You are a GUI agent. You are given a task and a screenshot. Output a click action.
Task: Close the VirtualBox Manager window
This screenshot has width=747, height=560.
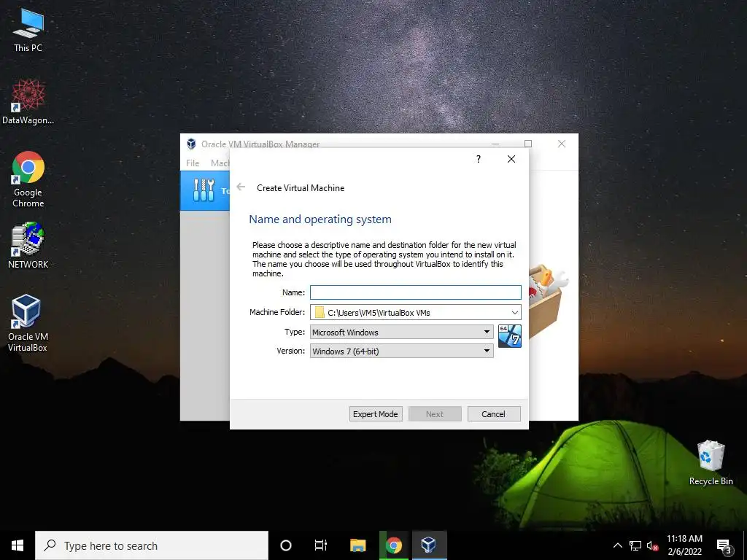click(562, 144)
